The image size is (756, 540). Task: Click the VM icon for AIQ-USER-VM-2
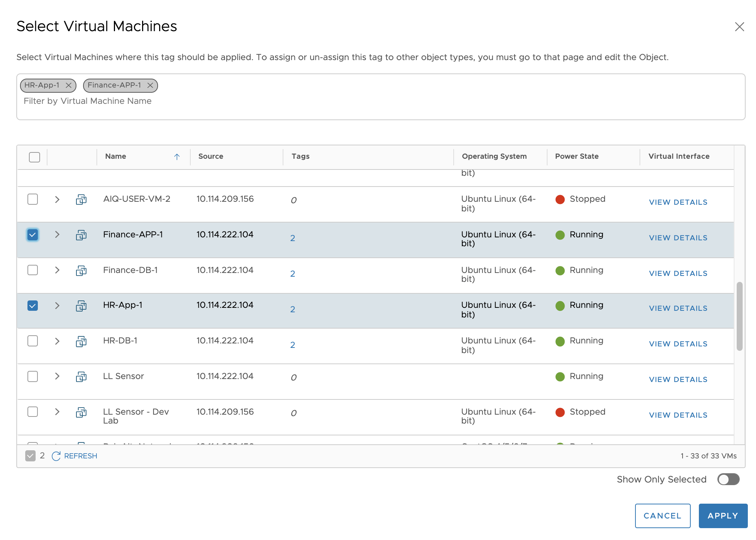81,200
